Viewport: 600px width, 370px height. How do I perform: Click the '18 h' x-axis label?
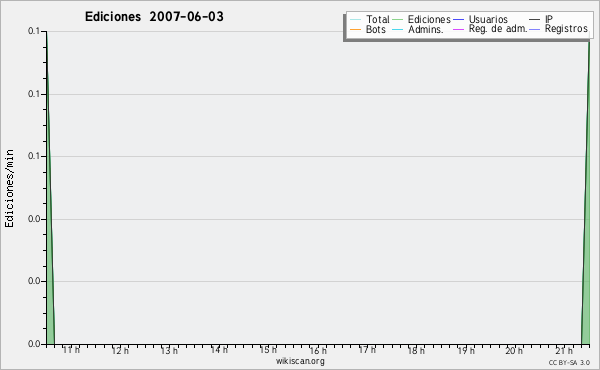(x=416, y=350)
